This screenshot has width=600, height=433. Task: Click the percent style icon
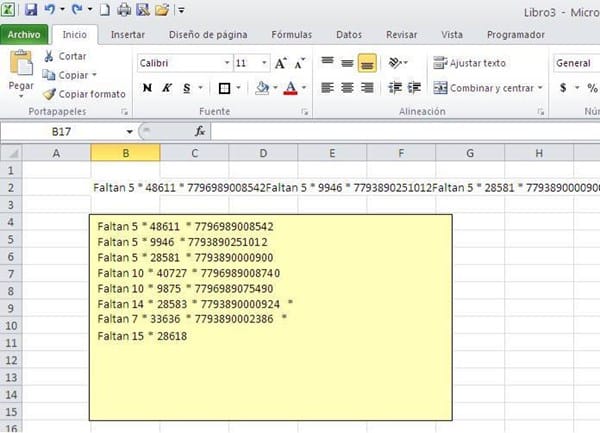(x=592, y=88)
